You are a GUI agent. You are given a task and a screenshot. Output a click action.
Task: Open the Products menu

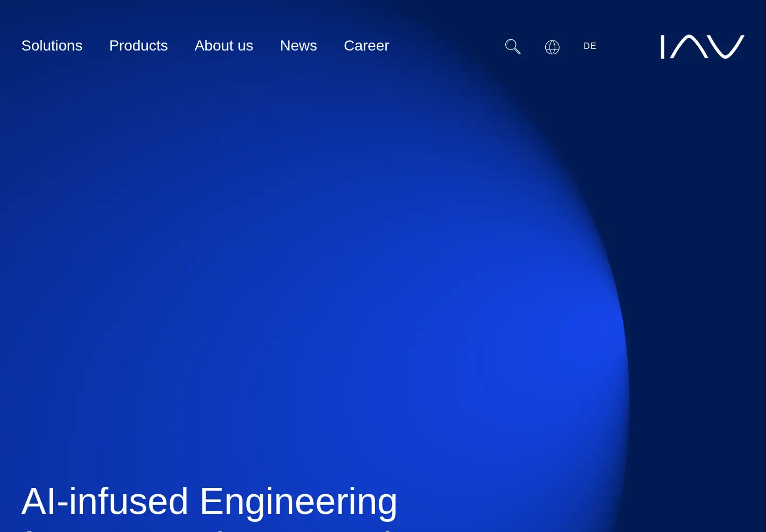(138, 46)
